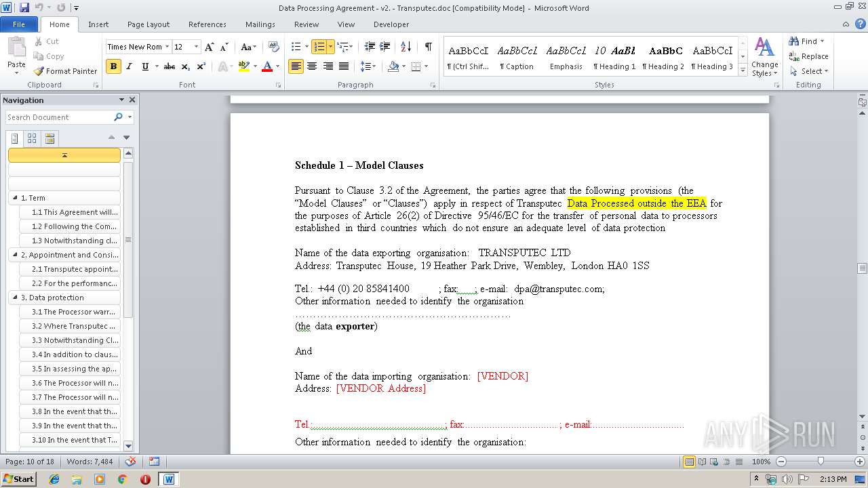Click the Copy command
868x488 pixels.
tap(49, 56)
